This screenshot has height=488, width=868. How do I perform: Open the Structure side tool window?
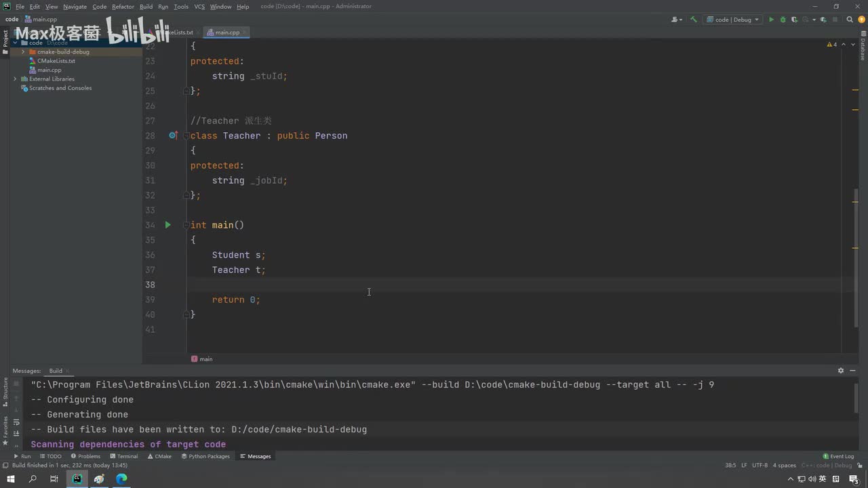click(x=5, y=392)
